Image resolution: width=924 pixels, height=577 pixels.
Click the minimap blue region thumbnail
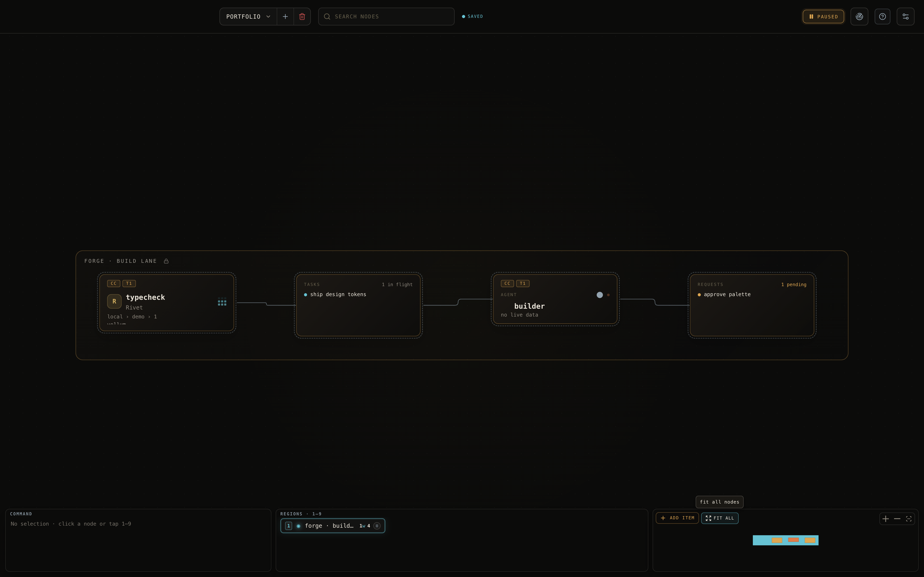(x=785, y=540)
